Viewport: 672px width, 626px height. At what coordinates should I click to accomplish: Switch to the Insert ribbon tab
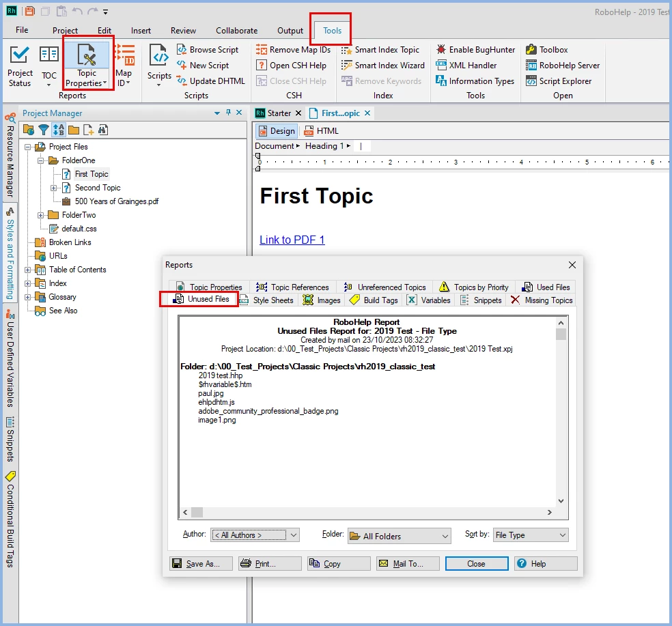click(141, 31)
